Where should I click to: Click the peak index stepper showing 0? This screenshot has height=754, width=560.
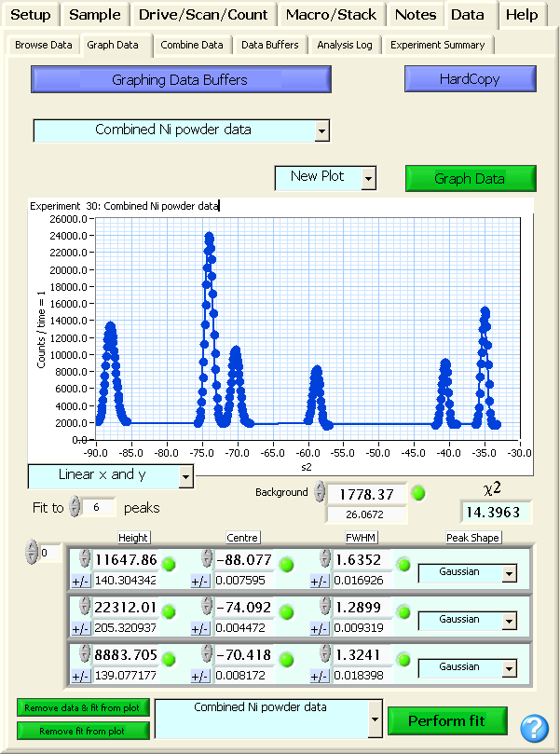[x=33, y=553]
